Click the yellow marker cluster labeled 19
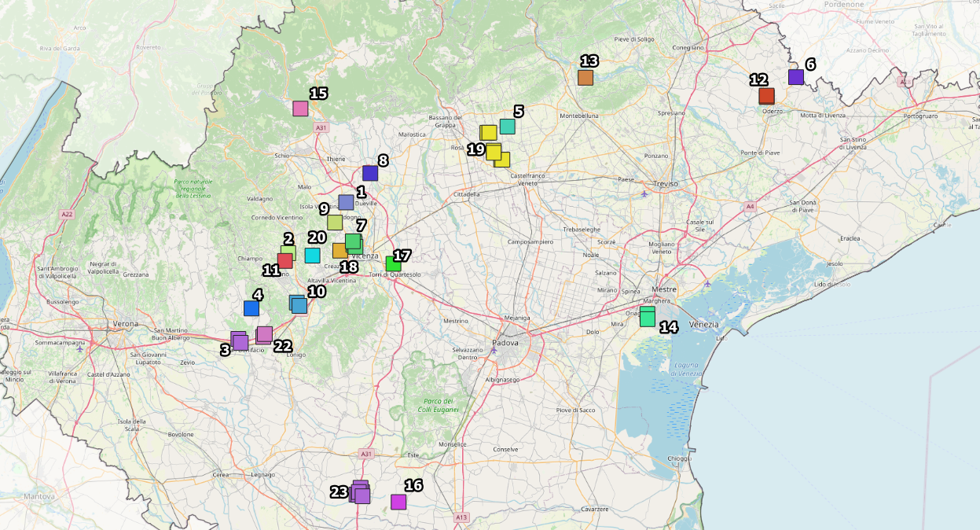 coord(494,151)
